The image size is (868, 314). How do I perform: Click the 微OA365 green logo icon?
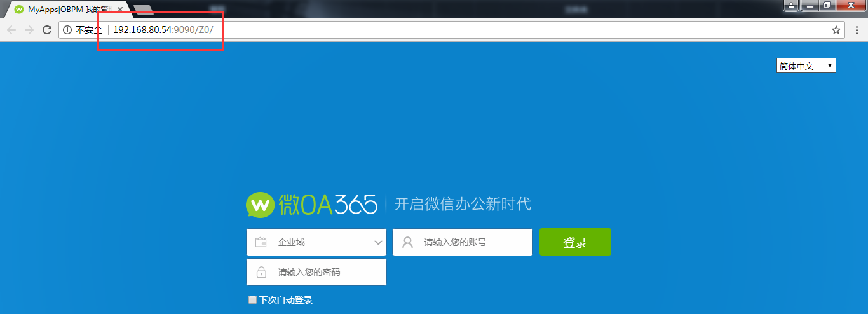(260, 205)
